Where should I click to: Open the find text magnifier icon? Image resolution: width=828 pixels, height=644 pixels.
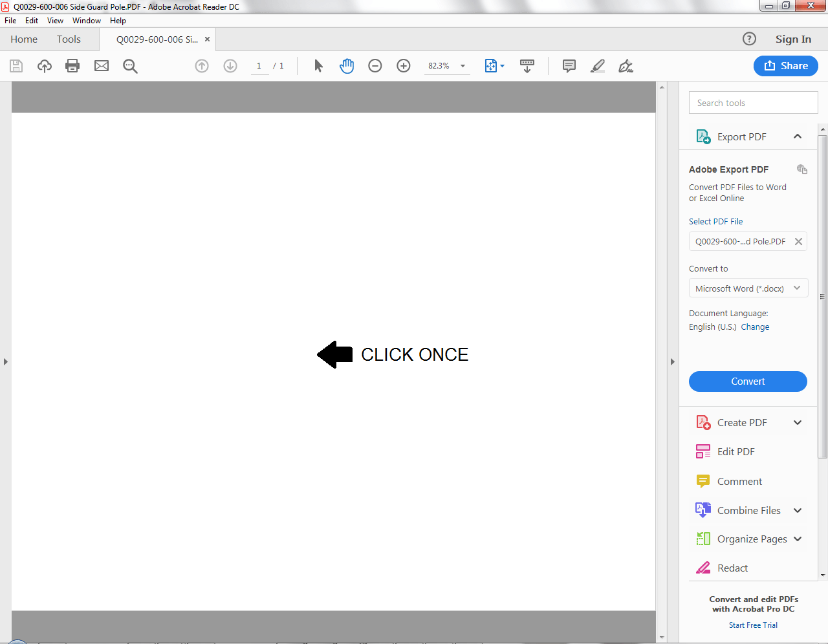(130, 66)
